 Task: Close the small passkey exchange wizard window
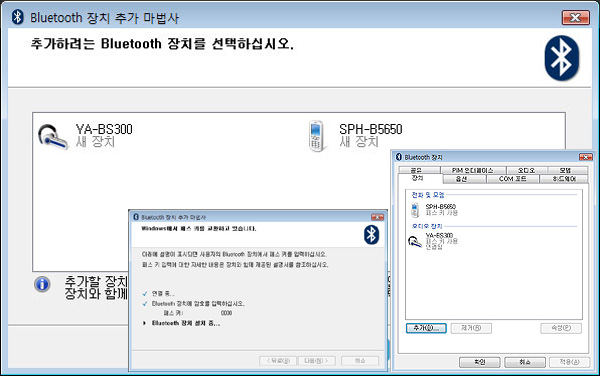[377, 217]
